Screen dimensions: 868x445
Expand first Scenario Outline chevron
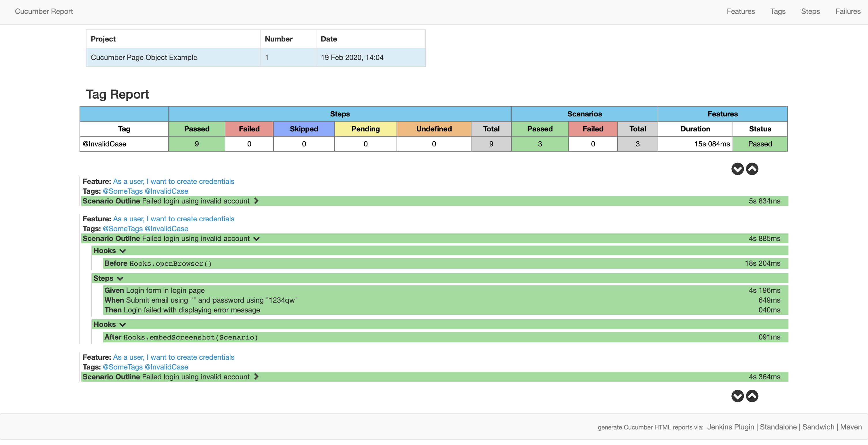coord(256,201)
